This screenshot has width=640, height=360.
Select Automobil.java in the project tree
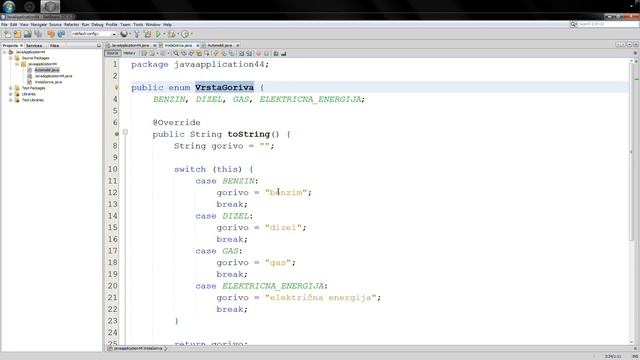tap(47, 70)
